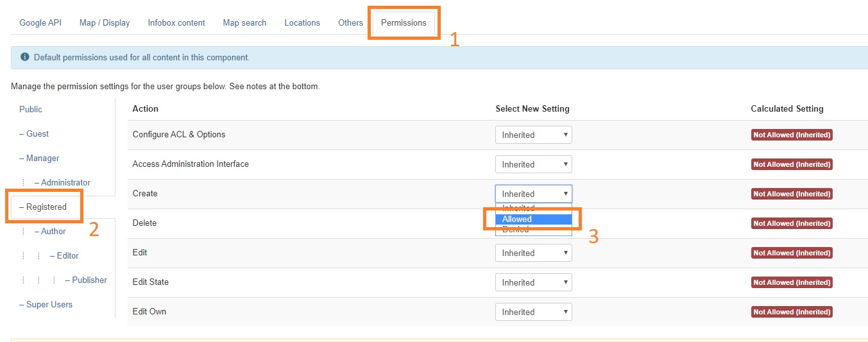Click the Calculated Setting column header

(x=787, y=108)
